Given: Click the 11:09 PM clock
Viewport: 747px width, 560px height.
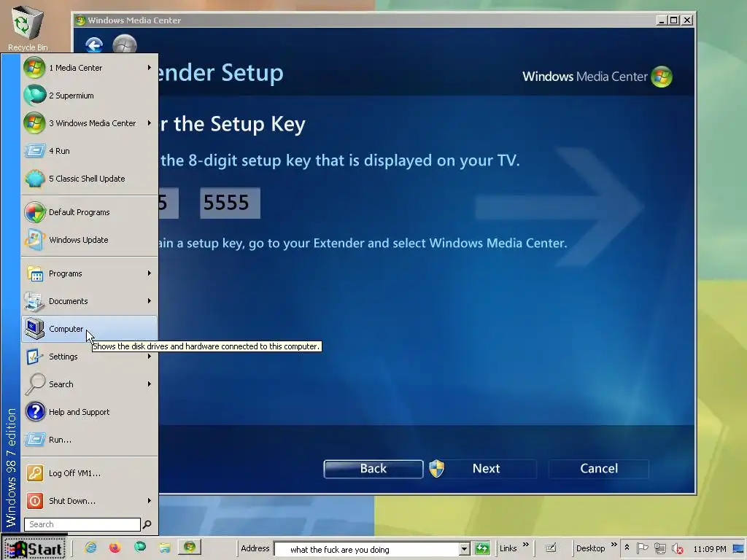Looking at the screenshot, I should (x=709, y=549).
